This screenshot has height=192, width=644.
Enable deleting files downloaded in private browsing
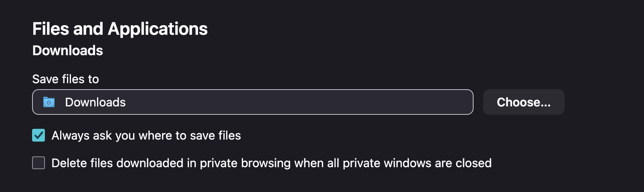click(x=38, y=163)
